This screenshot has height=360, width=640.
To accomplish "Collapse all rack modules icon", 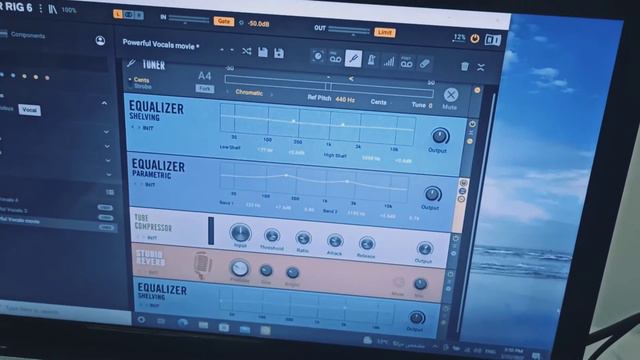I will (481, 67).
